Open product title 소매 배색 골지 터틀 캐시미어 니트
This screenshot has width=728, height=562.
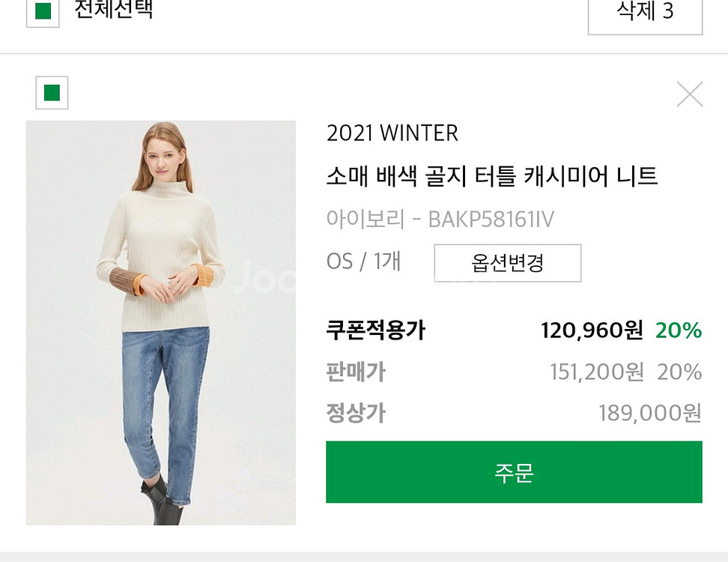[491, 177]
